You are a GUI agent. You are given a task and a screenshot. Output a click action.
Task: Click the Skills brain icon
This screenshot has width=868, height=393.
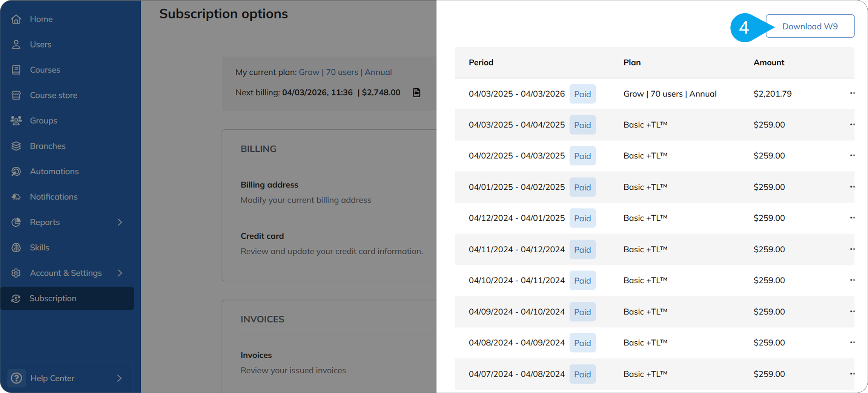[16, 247]
